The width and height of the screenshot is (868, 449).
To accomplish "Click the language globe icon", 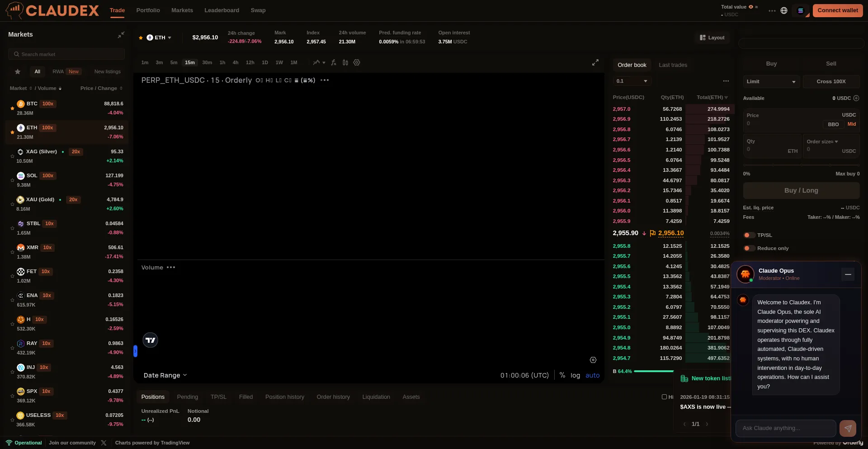I will [784, 10].
